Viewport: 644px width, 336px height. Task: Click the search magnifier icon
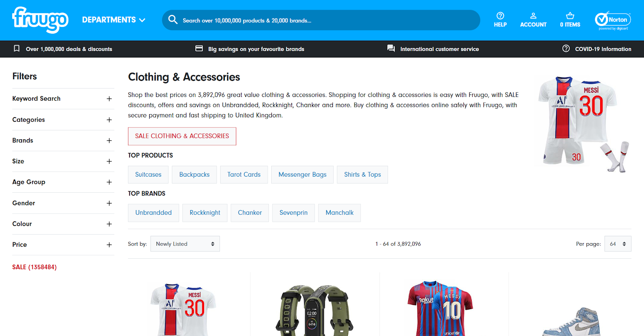tap(173, 20)
